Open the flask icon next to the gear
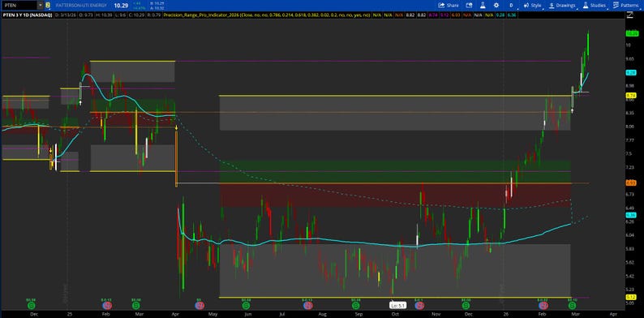Image resolution: width=644 pixels, height=318 pixels. coord(483,6)
